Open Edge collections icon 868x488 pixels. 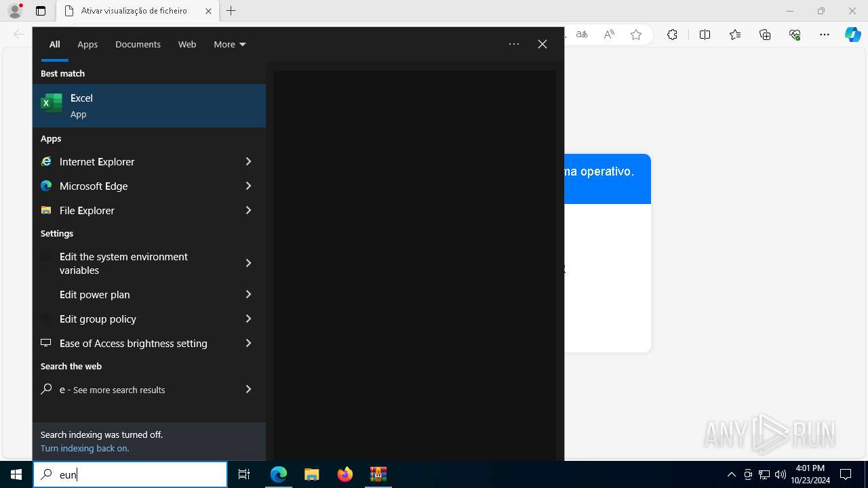(x=765, y=35)
